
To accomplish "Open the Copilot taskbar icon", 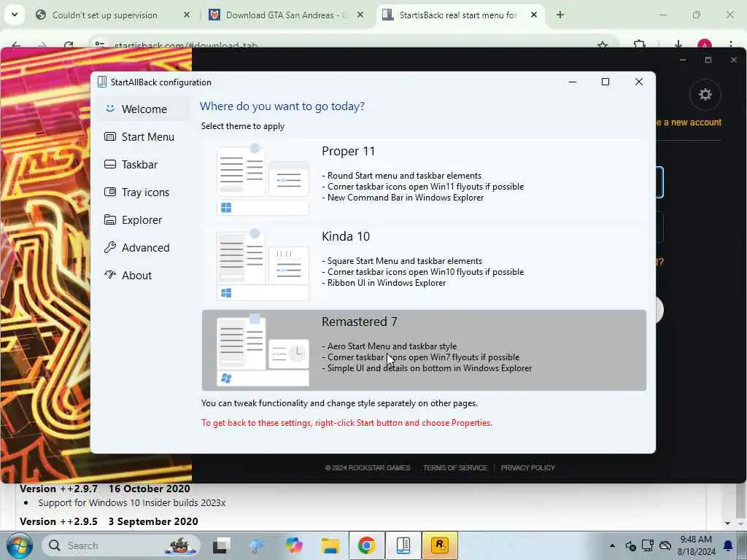I will (294, 545).
